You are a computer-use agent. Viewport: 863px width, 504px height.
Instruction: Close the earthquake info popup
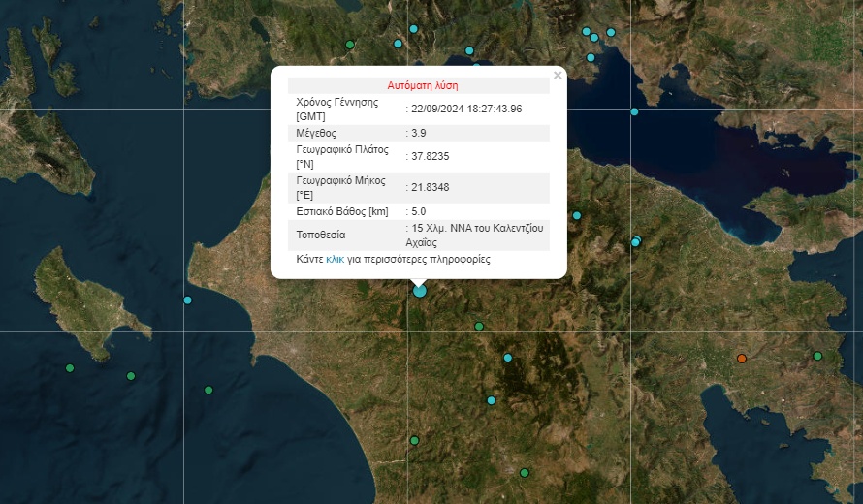(558, 75)
